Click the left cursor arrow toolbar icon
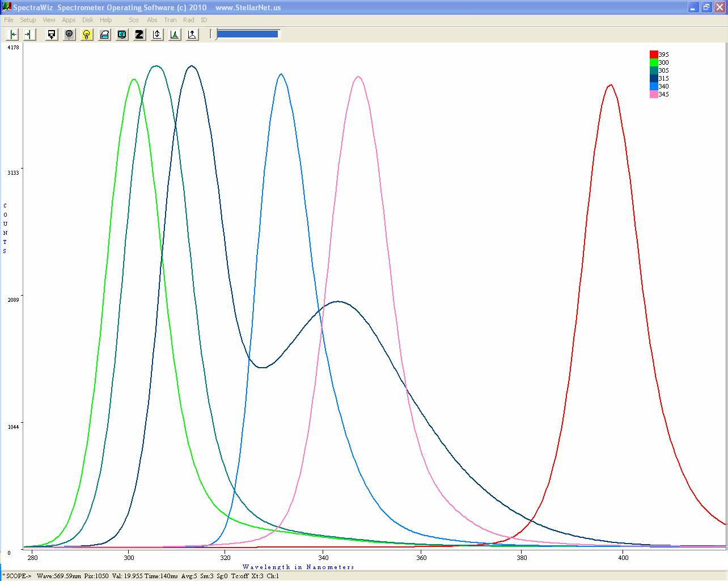This screenshot has width=728, height=581. pyautogui.click(x=12, y=35)
